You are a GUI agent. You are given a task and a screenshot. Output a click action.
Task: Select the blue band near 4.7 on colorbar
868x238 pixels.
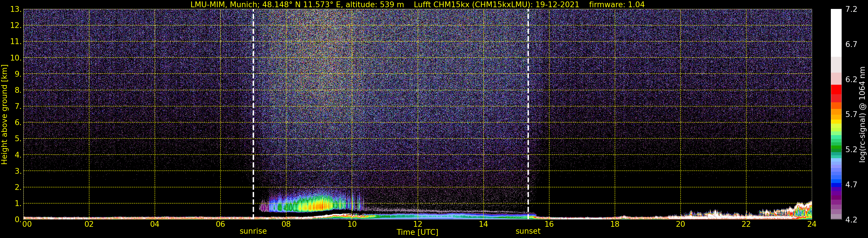836,185
